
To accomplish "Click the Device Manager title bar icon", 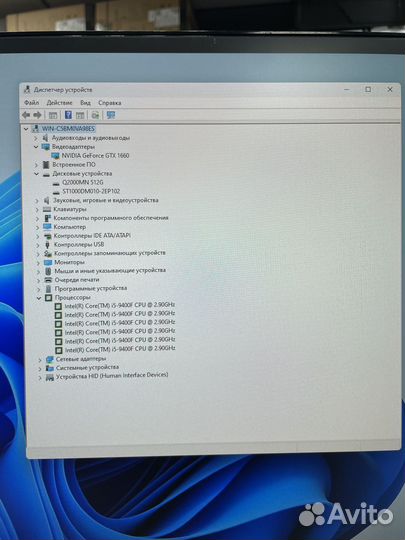I will click(27, 90).
